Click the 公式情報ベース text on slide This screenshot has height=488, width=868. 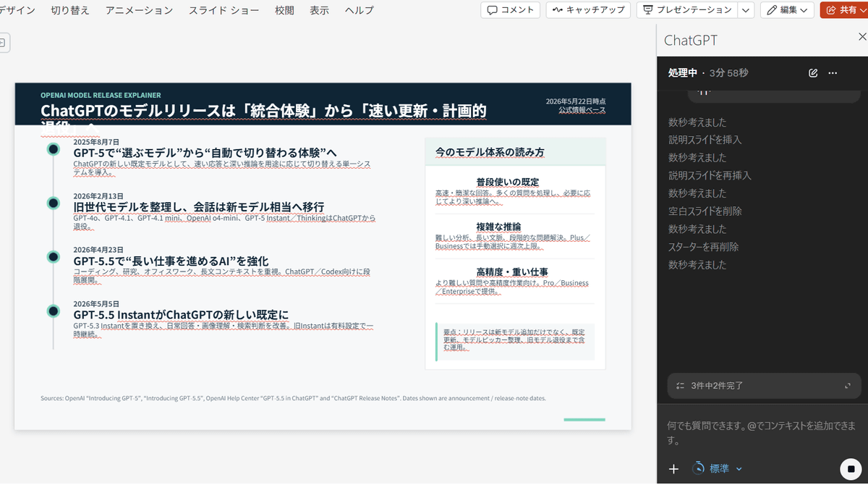tap(582, 110)
